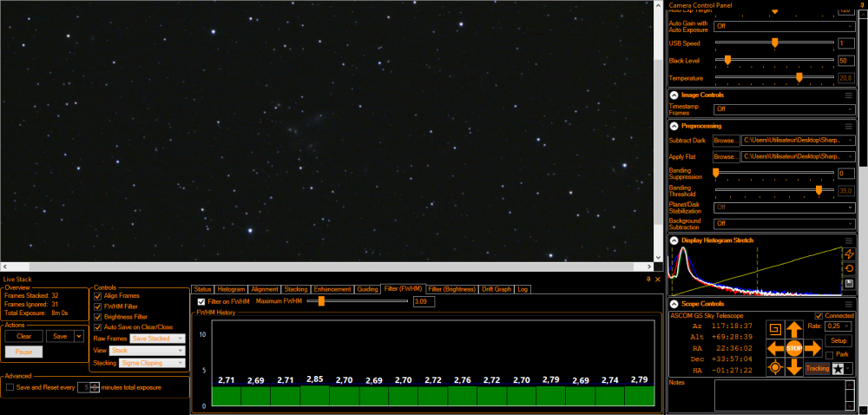Disable Auto Save on Clear/Close
Screen dimensions: 868x415
[98, 327]
